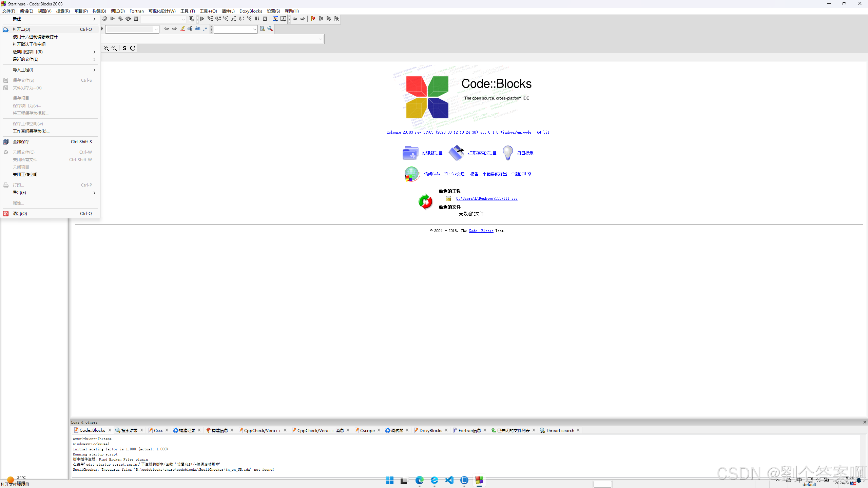
Task: Pause the debugger
Action: pos(257,19)
